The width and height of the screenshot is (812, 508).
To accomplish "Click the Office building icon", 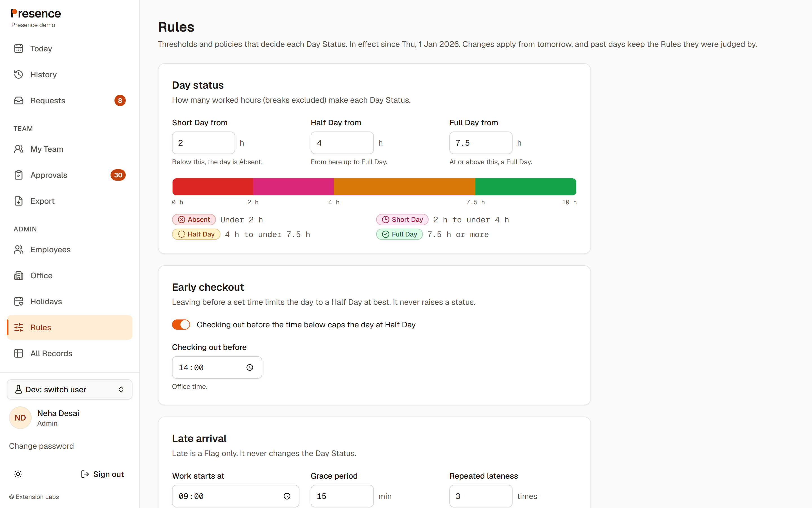I will 18,275.
